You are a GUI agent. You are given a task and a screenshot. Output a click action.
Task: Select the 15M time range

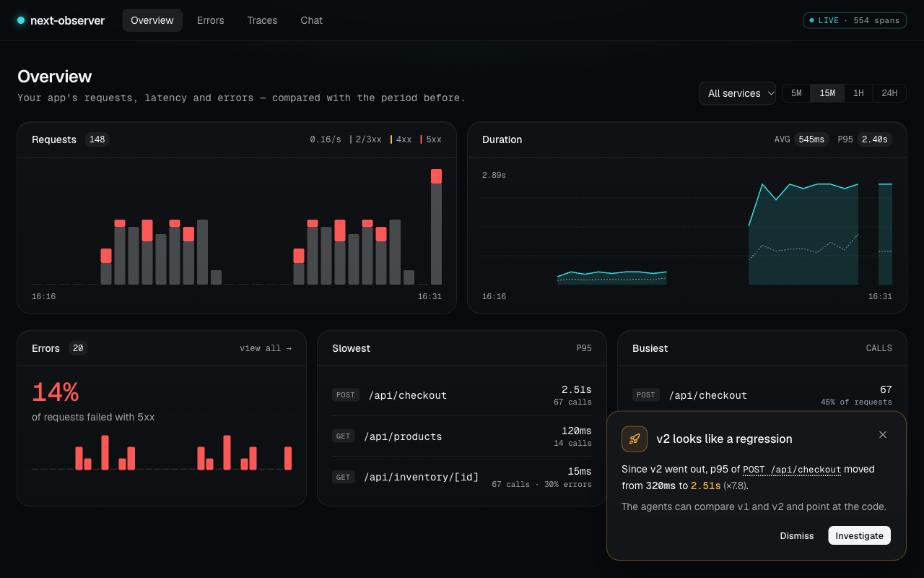[x=827, y=93]
